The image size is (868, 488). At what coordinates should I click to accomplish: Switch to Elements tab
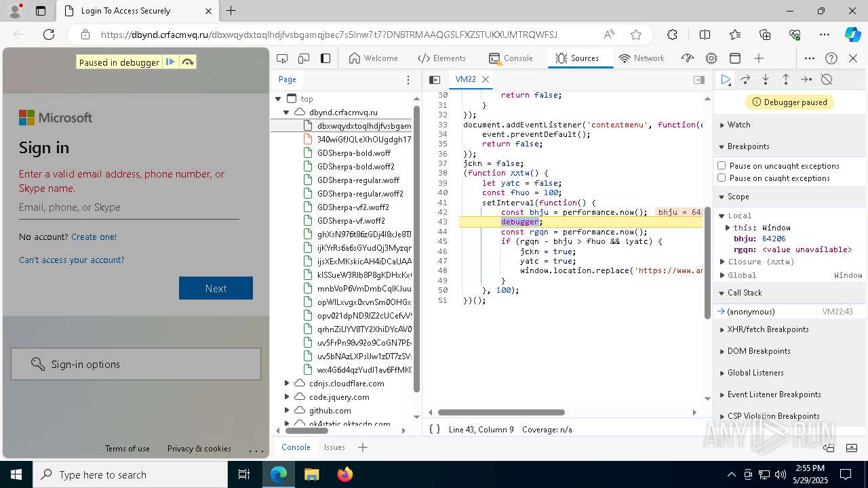coord(441,58)
